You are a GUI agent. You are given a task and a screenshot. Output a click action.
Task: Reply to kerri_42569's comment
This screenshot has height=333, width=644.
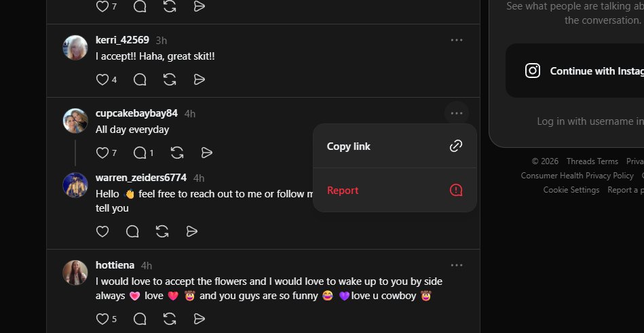[x=140, y=79]
